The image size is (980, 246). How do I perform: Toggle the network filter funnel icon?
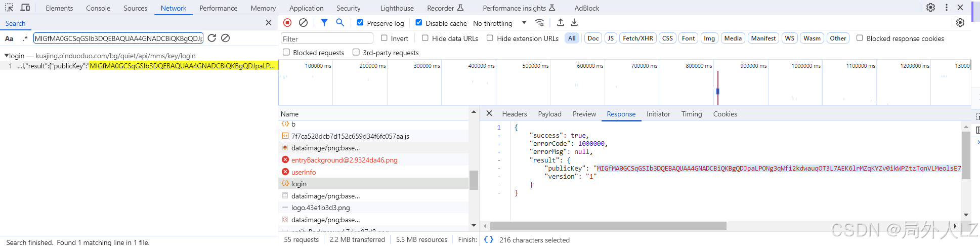(324, 23)
